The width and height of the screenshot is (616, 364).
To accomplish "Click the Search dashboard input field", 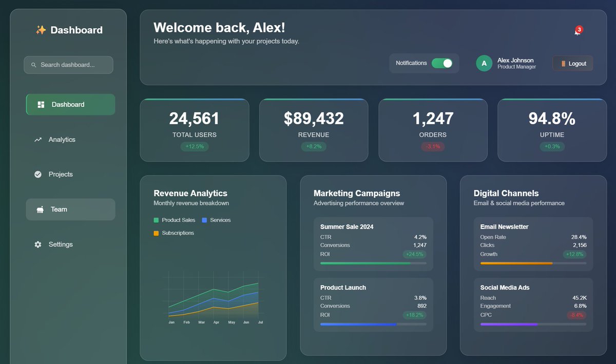I will coord(68,65).
